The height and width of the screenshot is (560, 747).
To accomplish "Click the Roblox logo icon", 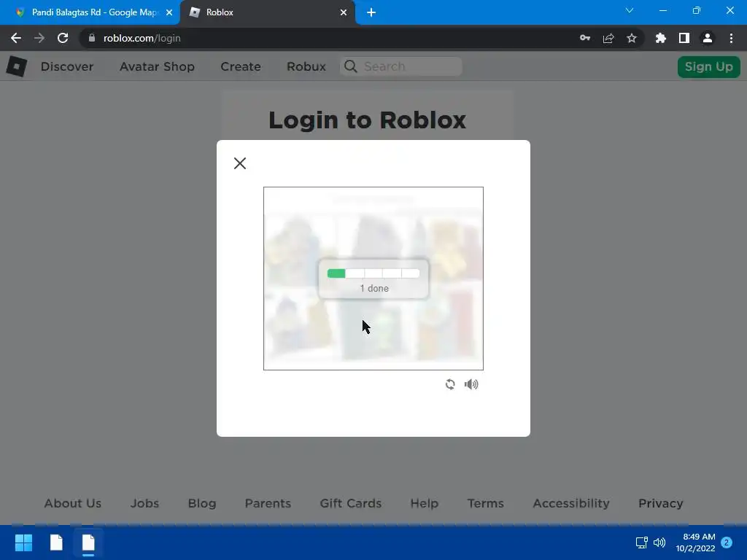I will tap(17, 66).
